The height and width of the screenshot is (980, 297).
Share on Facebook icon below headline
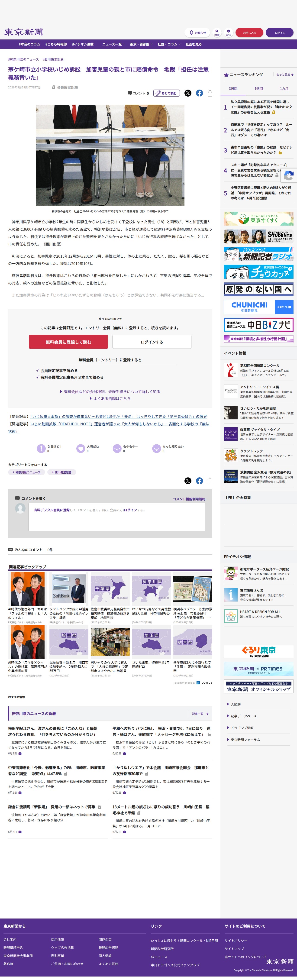tap(199, 93)
